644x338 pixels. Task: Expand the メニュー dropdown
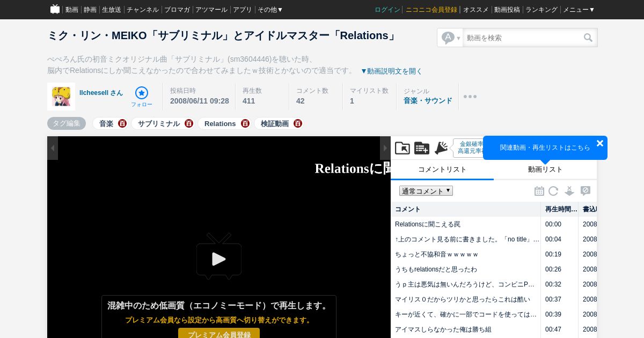click(x=579, y=10)
